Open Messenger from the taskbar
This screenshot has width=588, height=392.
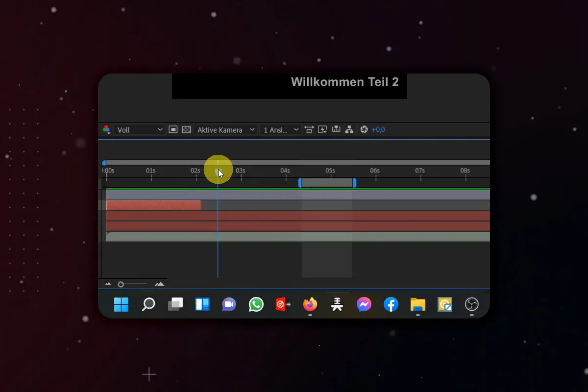coord(364,305)
